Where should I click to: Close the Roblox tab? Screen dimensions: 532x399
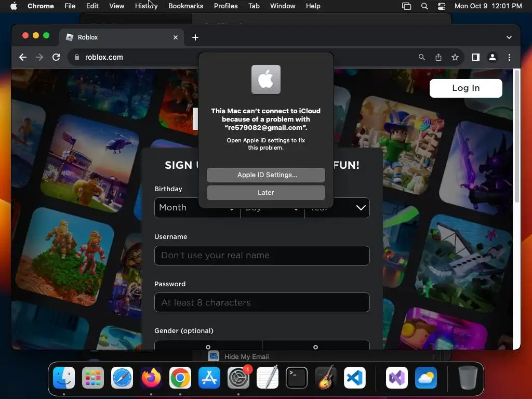pos(176,37)
